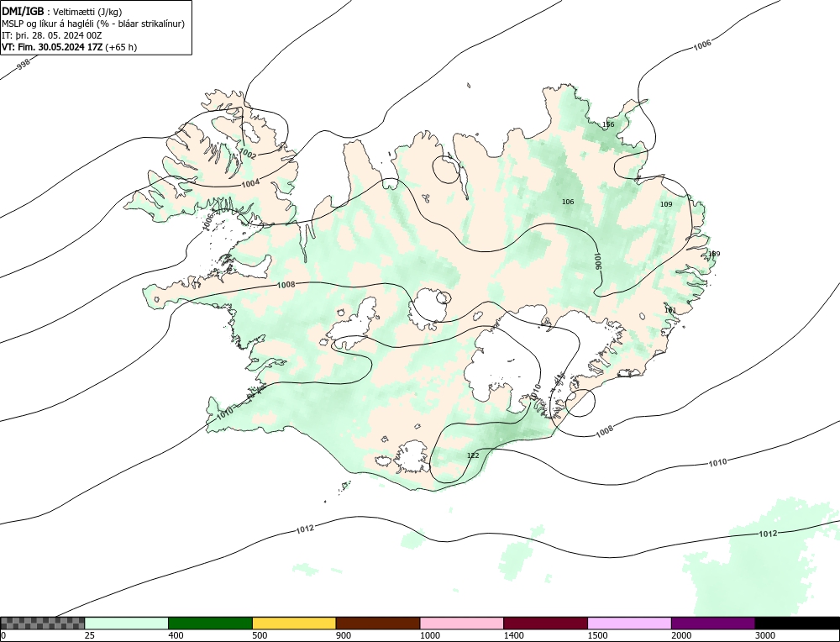The image size is (840, 642).
Task: Click the 1004 isobar label
Action: click(250, 182)
